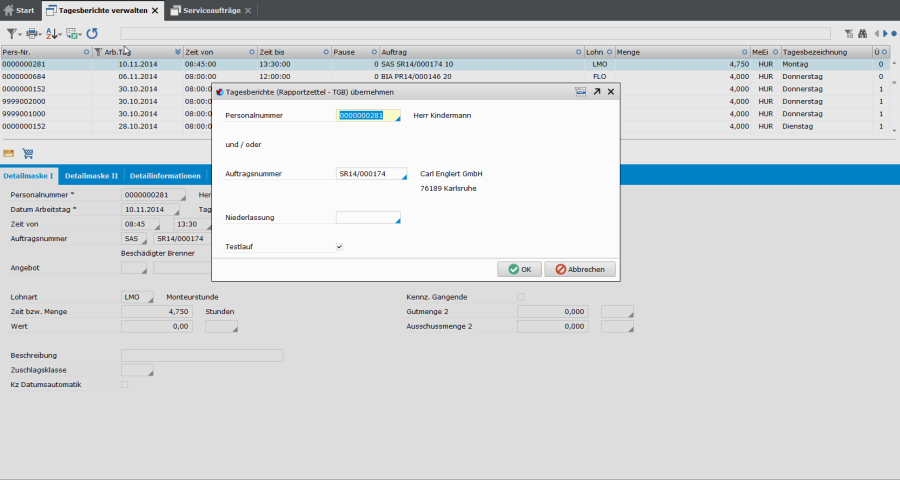This screenshot has width=900, height=480.
Task: Open the Detailmaske II tab
Action: [x=94, y=175]
